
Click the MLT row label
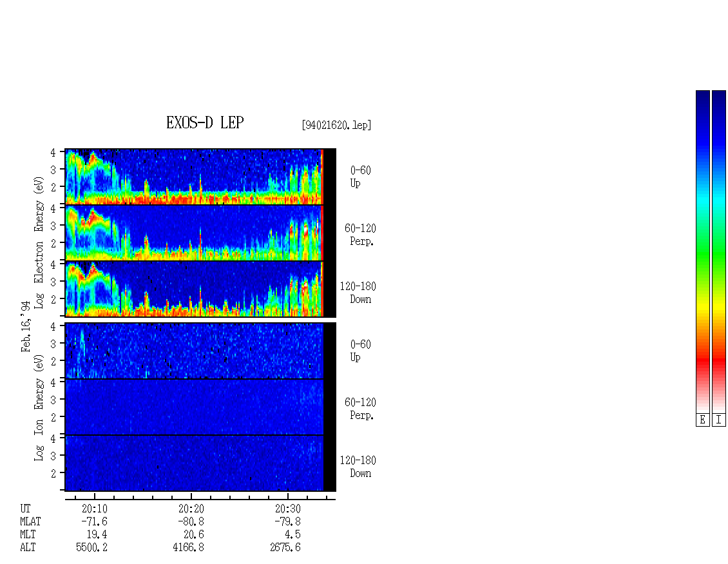tap(28, 535)
